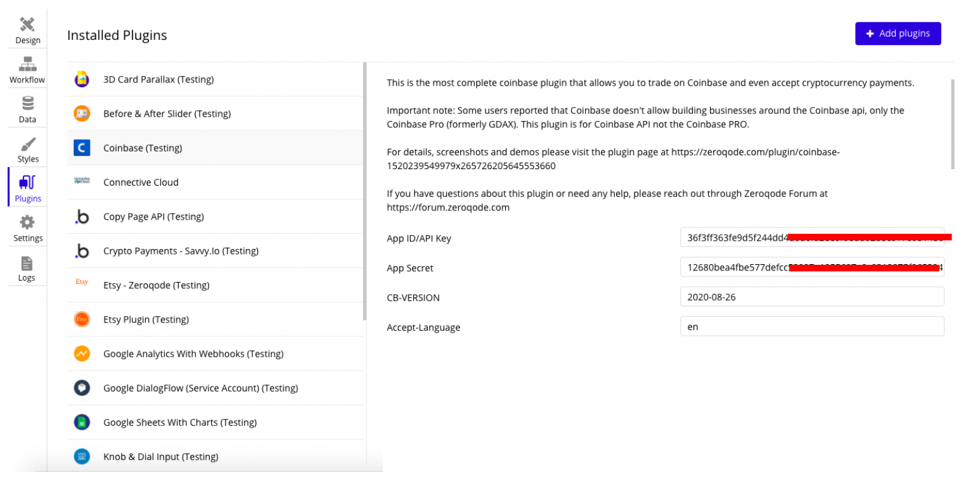Select Etsy - Zeroqode (Testing) plugin

(215, 285)
